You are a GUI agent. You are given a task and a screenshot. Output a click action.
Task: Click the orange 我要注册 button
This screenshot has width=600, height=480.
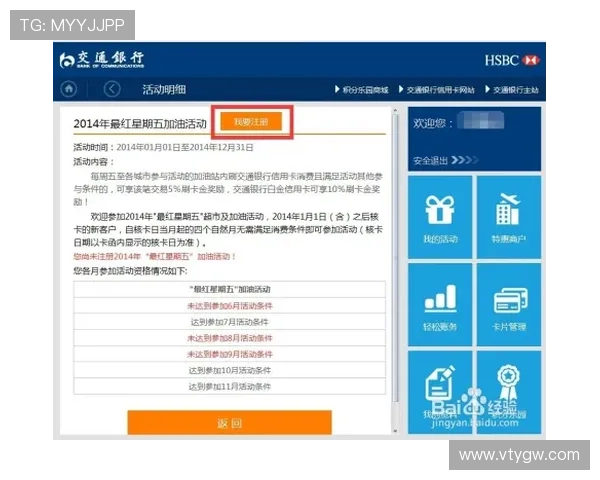251,122
